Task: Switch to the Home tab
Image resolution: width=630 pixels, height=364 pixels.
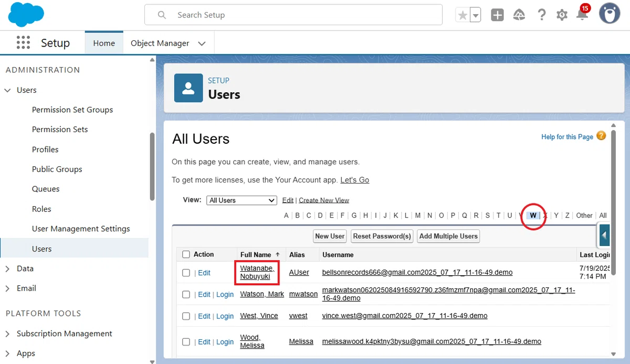Action: click(x=104, y=43)
